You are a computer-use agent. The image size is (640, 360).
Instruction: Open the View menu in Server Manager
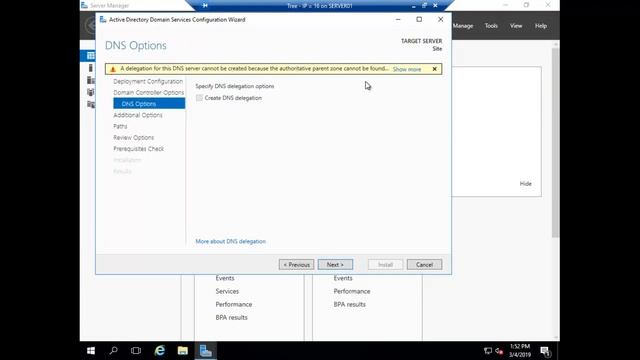(x=516, y=26)
